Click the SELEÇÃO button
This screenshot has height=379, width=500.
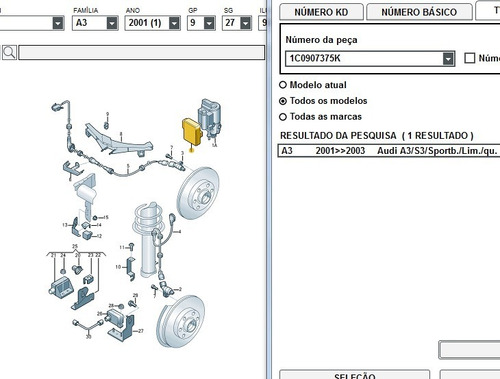pyautogui.click(x=354, y=375)
